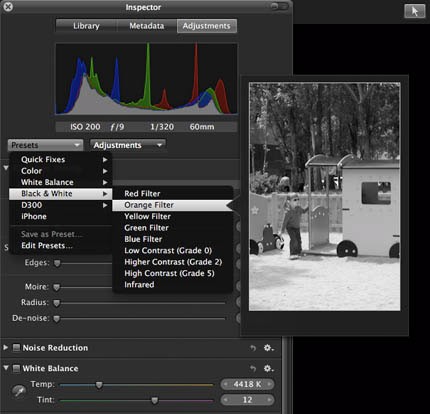Click the selection arrow tool button

415,11
